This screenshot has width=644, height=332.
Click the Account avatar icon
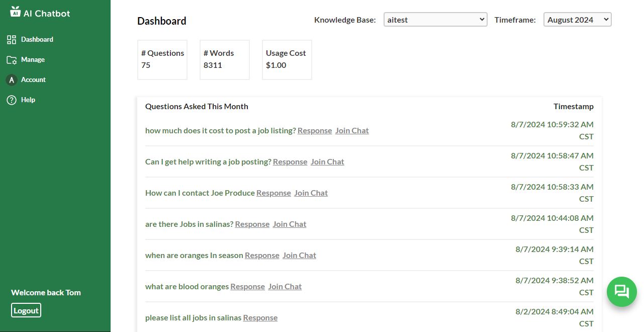pos(12,80)
